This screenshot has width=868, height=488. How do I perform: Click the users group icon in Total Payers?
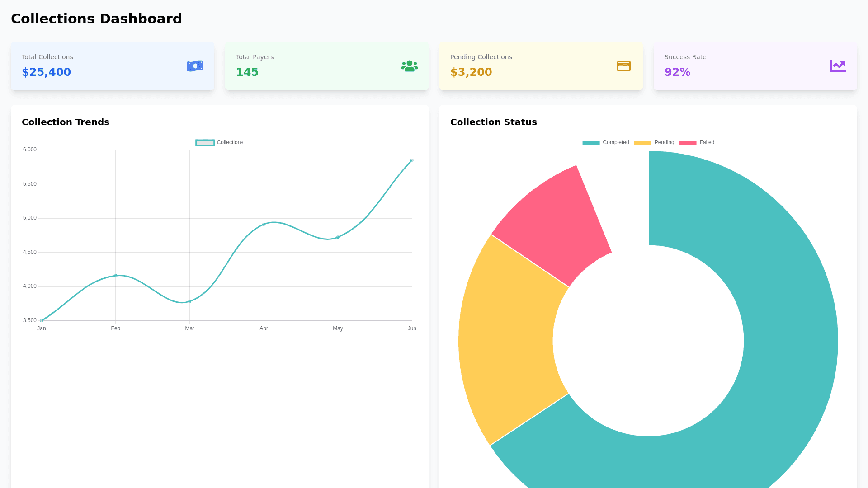[409, 66]
